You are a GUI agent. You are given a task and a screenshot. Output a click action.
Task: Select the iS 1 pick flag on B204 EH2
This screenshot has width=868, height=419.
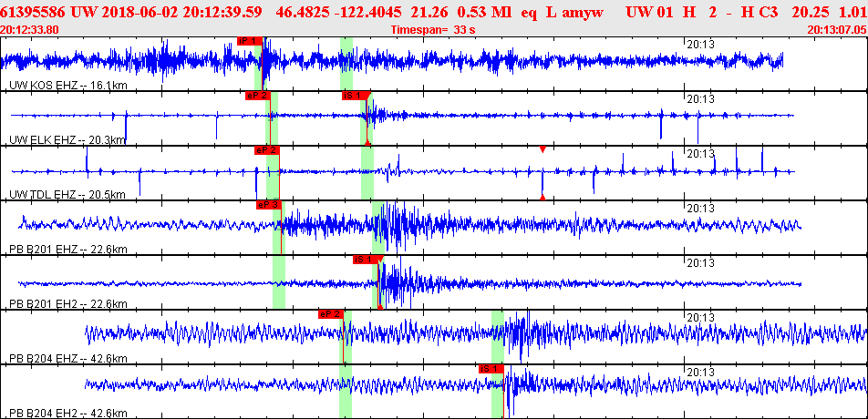[491, 369]
